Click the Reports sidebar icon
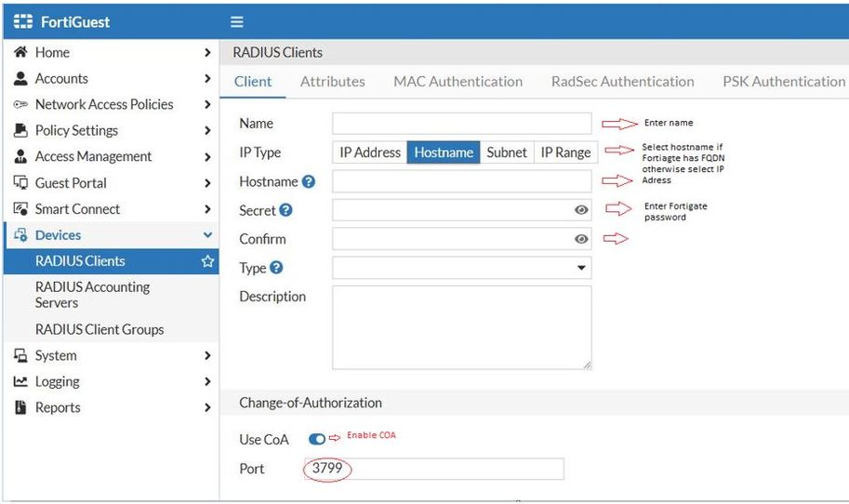 coord(20,407)
